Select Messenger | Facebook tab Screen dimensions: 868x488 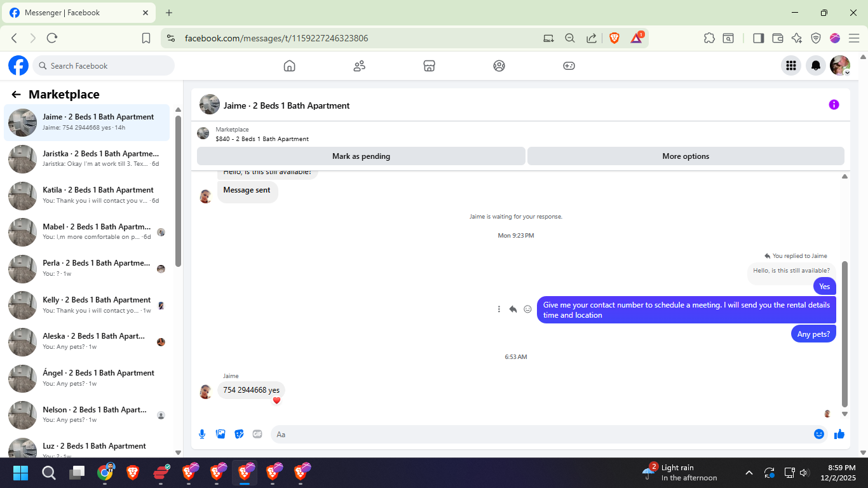[79, 13]
